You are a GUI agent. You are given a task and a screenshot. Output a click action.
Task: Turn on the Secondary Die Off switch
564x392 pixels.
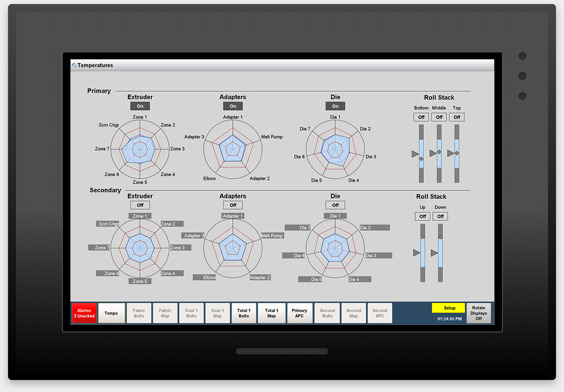point(335,205)
